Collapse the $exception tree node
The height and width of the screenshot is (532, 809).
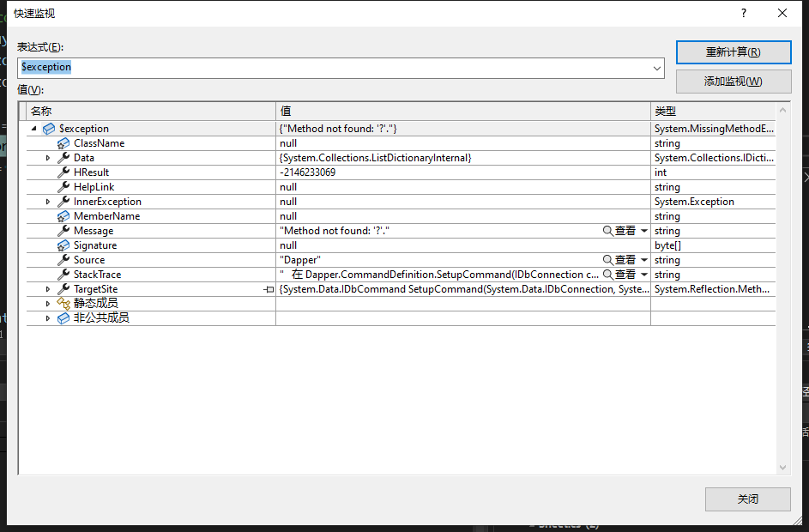pyautogui.click(x=33, y=128)
